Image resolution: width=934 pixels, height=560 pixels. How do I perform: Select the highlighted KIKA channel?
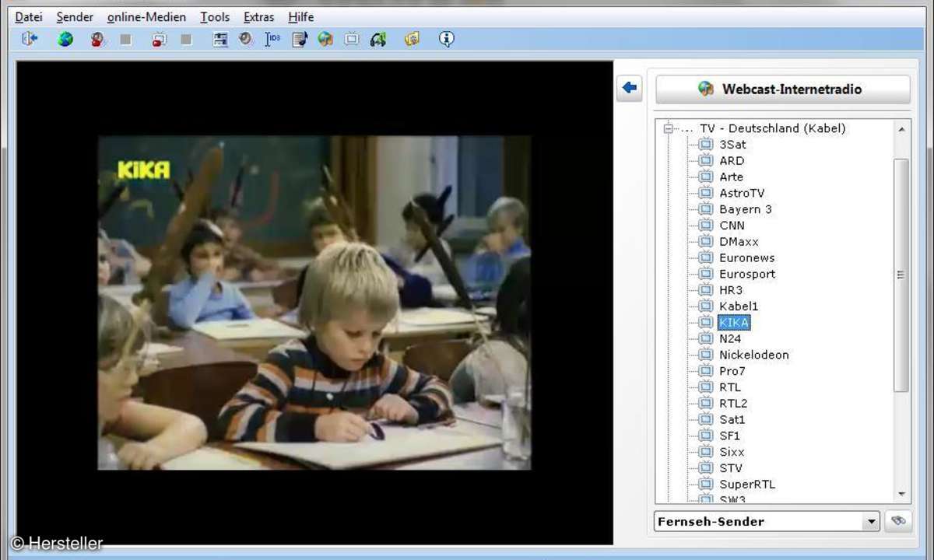pos(734,322)
